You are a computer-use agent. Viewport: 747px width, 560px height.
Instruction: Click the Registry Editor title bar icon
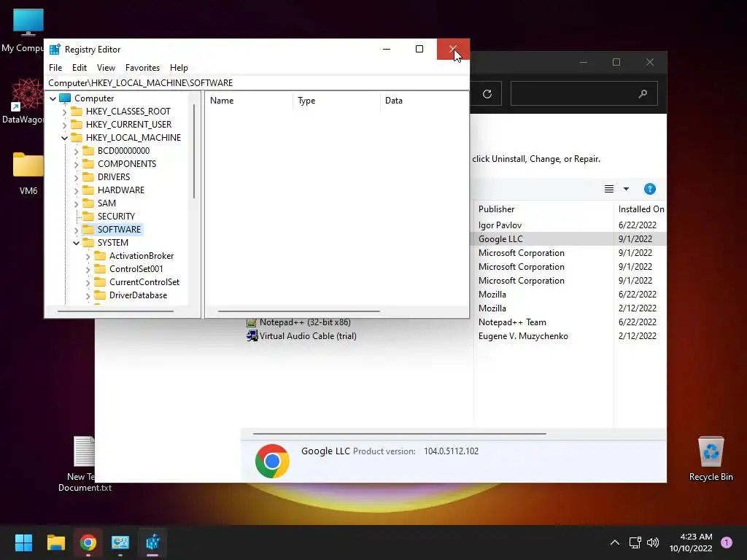pyautogui.click(x=55, y=49)
